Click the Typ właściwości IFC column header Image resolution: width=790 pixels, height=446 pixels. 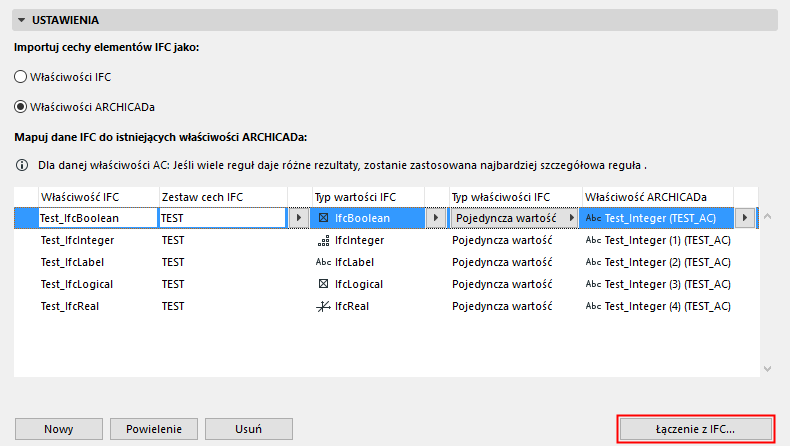click(x=515, y=197)
